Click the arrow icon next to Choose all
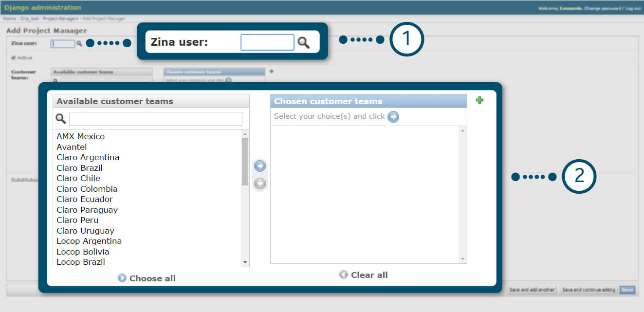This screenshot has width=644, height=312. tap(122, 278)
